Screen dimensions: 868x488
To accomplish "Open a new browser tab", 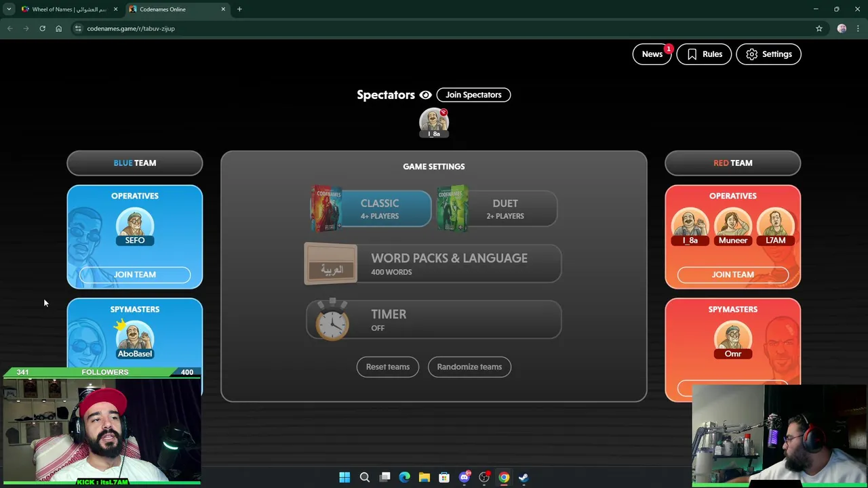I will click(x=239, y=9).
